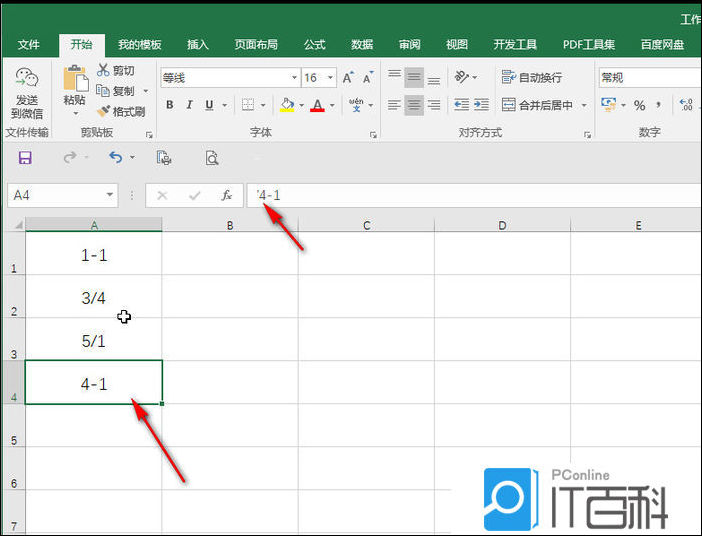Switch to the Data (数据) tab
702x536 pixels.
coord(362,45)
